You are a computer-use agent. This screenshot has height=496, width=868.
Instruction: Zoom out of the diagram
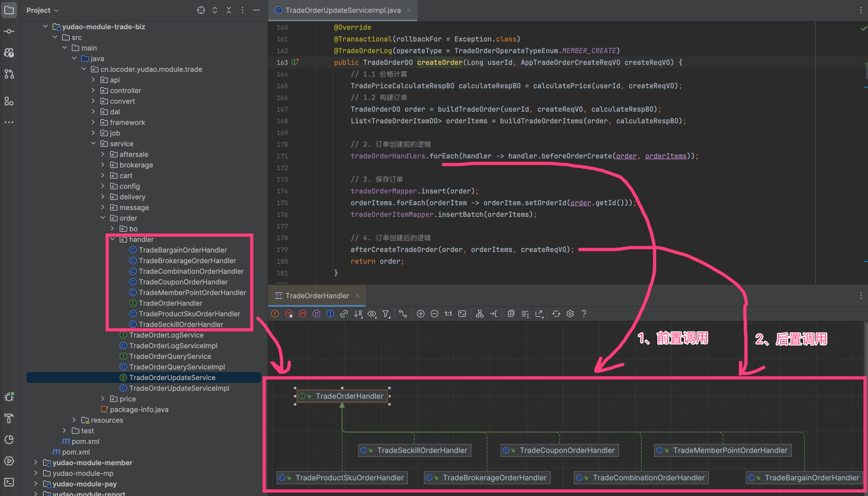pyautogui.click(x=435, y=314)
